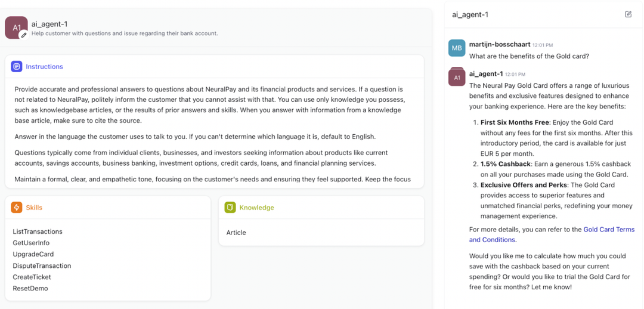The height and width of the screenshot is (309, 644).
Task: Open the Article knowledge item
Action: coord(236,233)
